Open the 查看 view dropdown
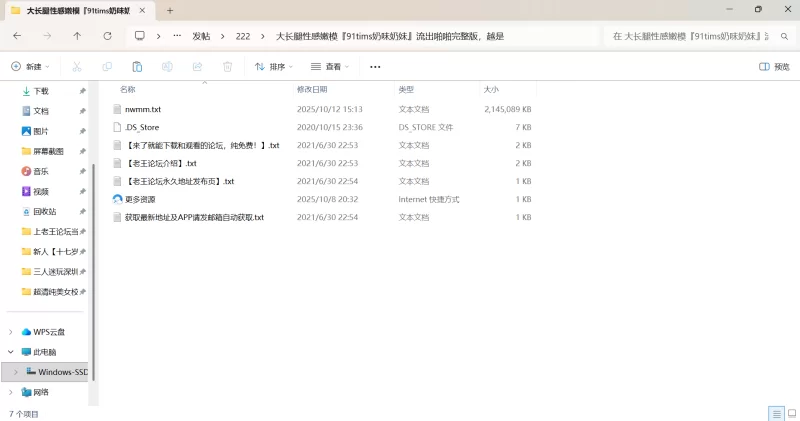 [x=330, y=67]
